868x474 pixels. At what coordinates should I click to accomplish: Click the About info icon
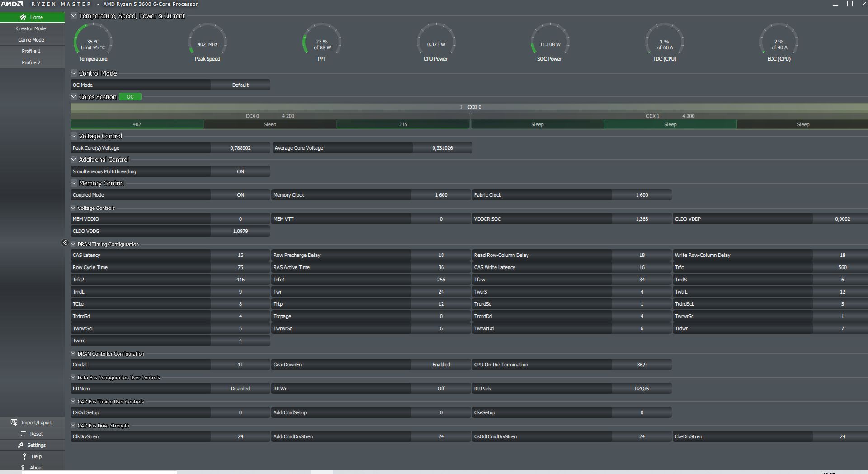23,468
